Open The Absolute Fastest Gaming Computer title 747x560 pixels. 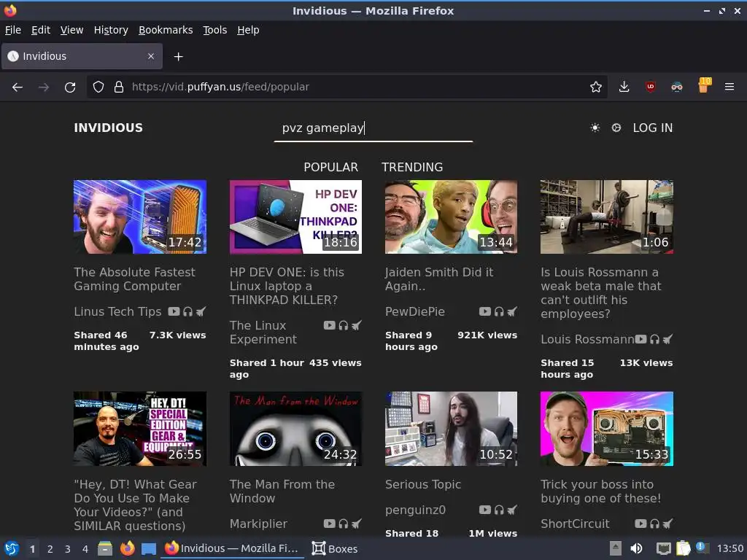(134, 279)
